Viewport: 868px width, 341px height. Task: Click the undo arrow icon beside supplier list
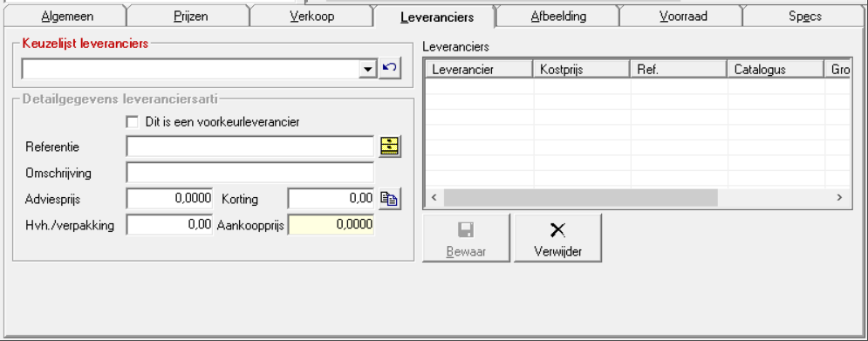click(x=390, y=69)
